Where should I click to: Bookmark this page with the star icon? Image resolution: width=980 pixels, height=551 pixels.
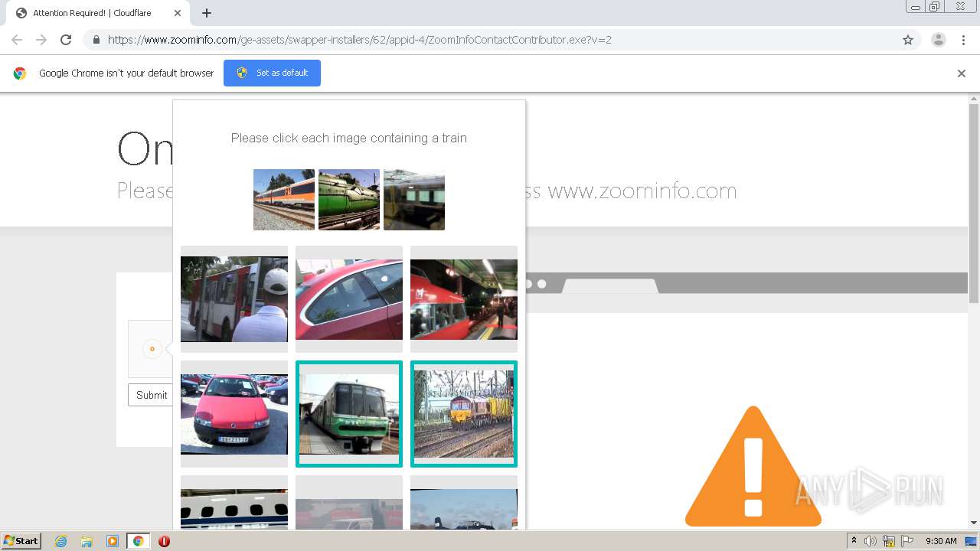(908, 40)
